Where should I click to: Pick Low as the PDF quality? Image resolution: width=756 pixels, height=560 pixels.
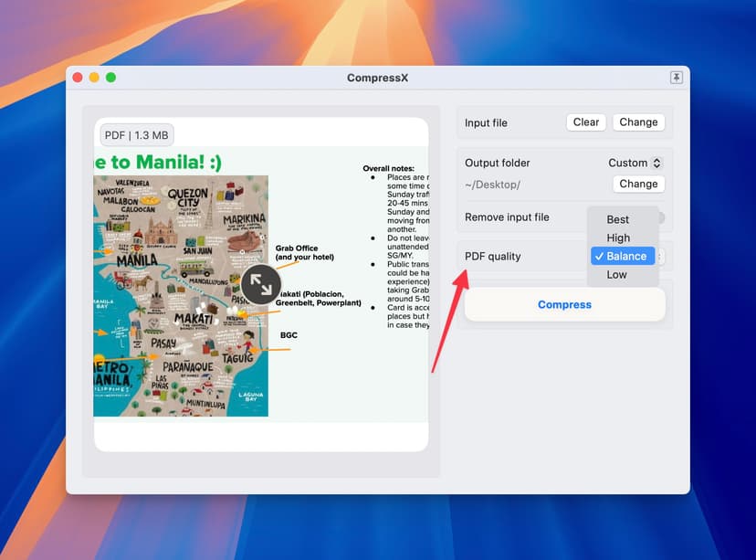point(616,274)
